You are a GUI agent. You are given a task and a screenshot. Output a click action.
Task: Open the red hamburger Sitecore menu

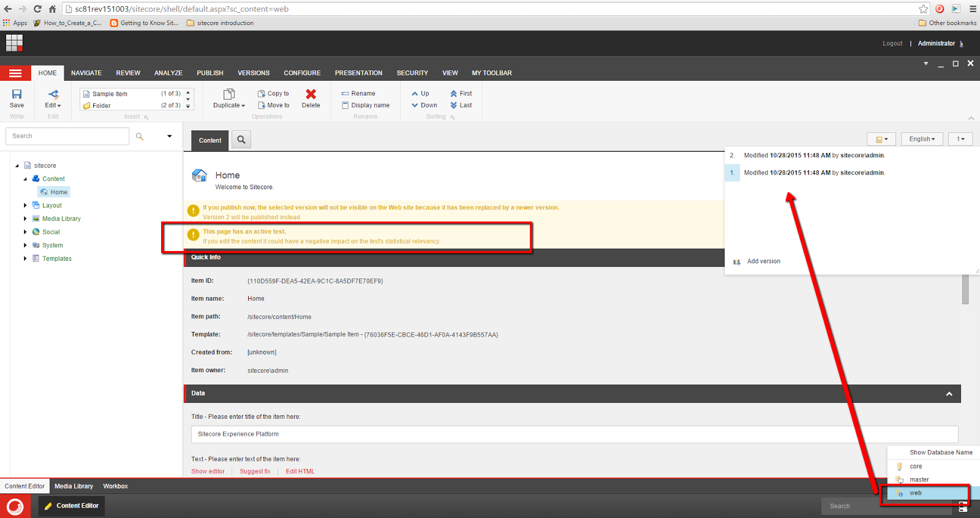(15, 73)
